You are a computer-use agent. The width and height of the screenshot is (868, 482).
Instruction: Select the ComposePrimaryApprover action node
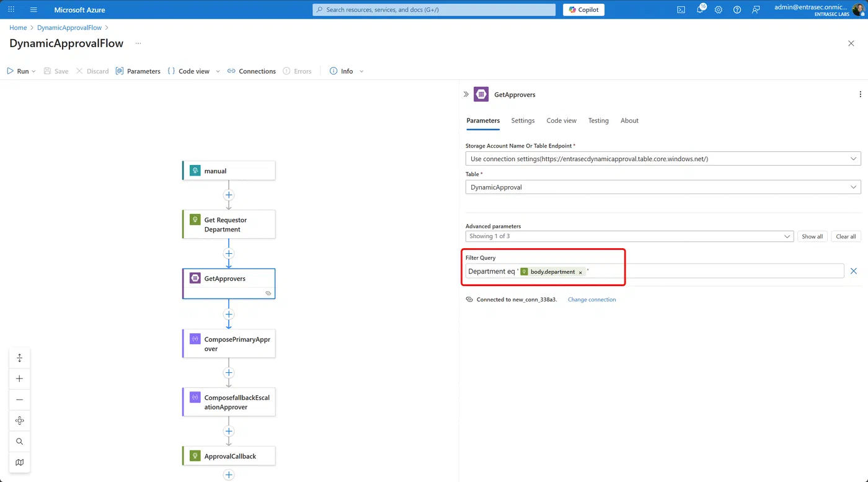229,344
